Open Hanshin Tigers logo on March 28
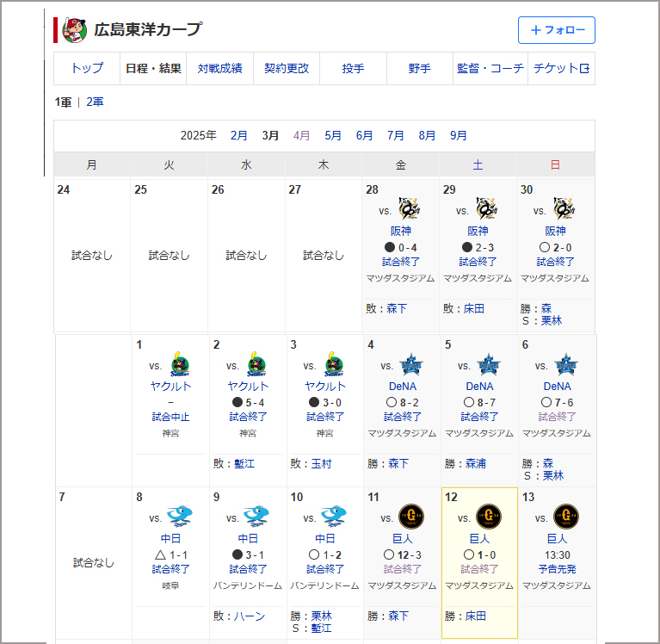 (x=409, y=208)
